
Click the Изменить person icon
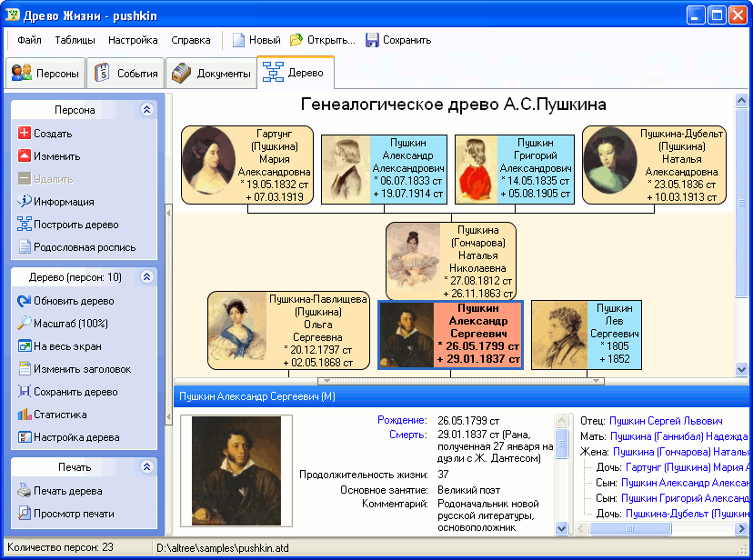tap(24, 155)
